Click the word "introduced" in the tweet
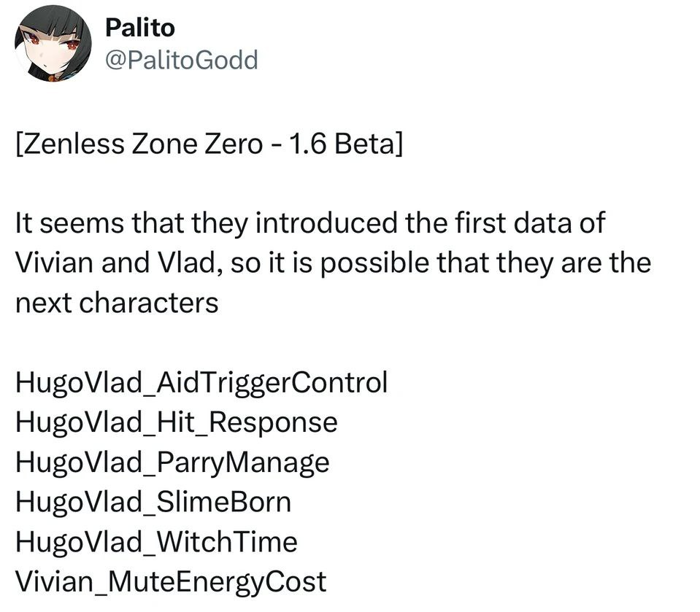 pyautogui.click(x=326, y=222)
